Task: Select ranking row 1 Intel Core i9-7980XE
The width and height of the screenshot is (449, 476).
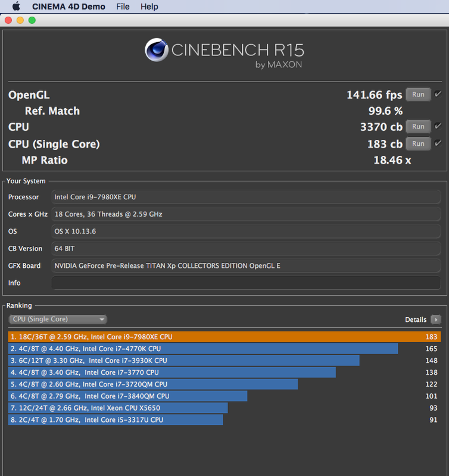Action: pyautogui.click(x=224, y=337)
